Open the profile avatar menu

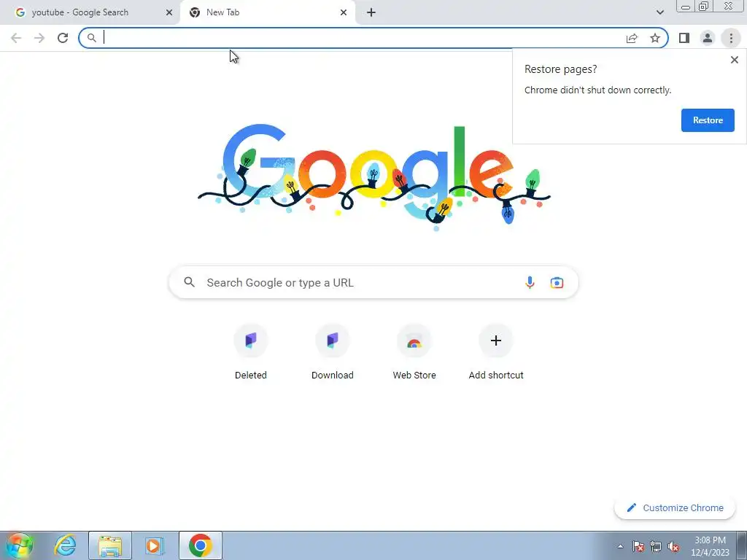pos(708,38)
